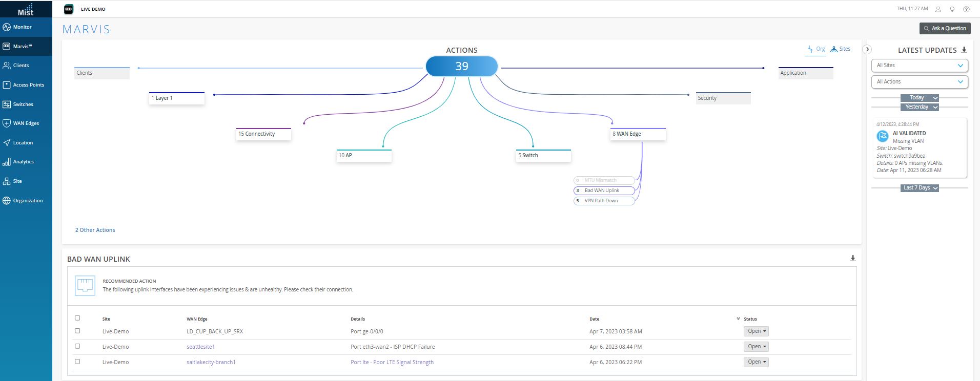Tick the seattlesite1 row checkbox
The width and height of the screenshot is (980, 381).
pos(77,346)
